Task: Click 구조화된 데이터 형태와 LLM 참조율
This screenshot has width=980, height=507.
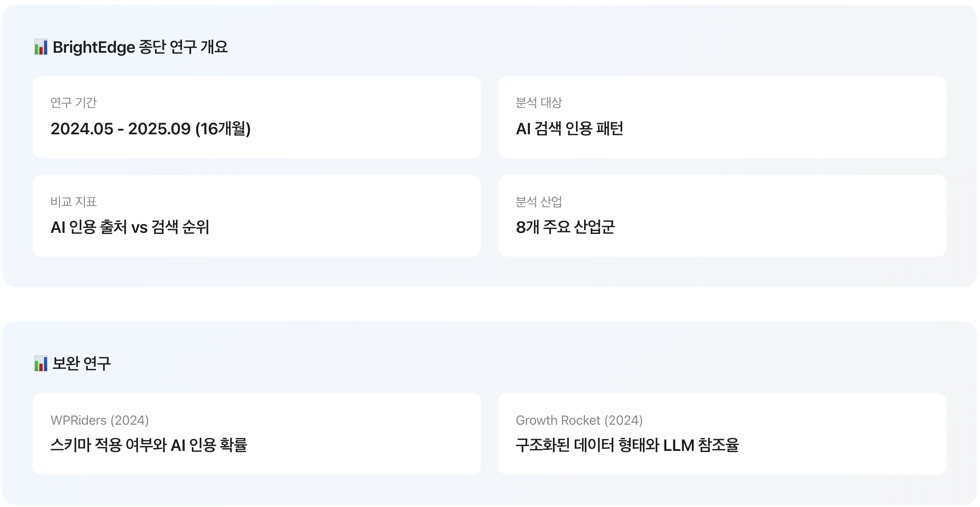Action: (x=627, y=445)
